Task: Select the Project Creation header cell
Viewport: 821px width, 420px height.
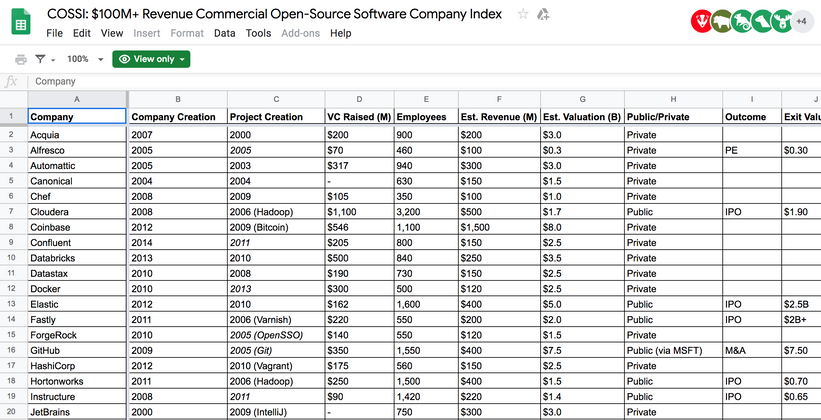Action: point(276,117)
